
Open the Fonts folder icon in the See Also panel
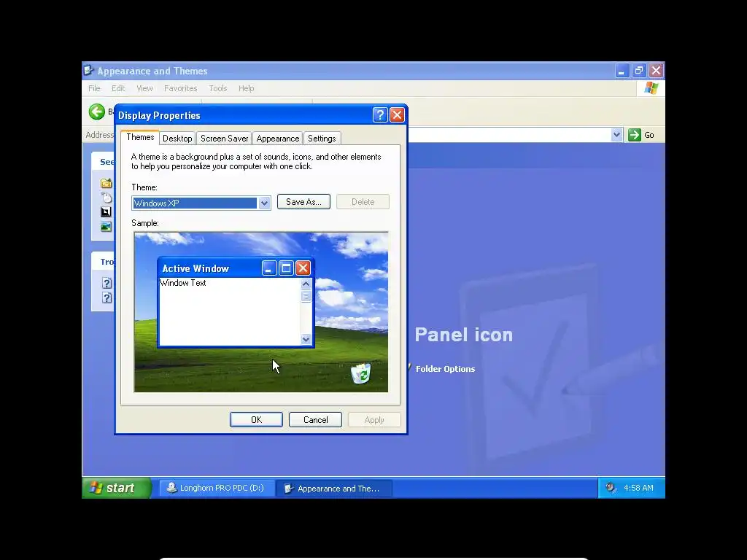tap(107, 183)
